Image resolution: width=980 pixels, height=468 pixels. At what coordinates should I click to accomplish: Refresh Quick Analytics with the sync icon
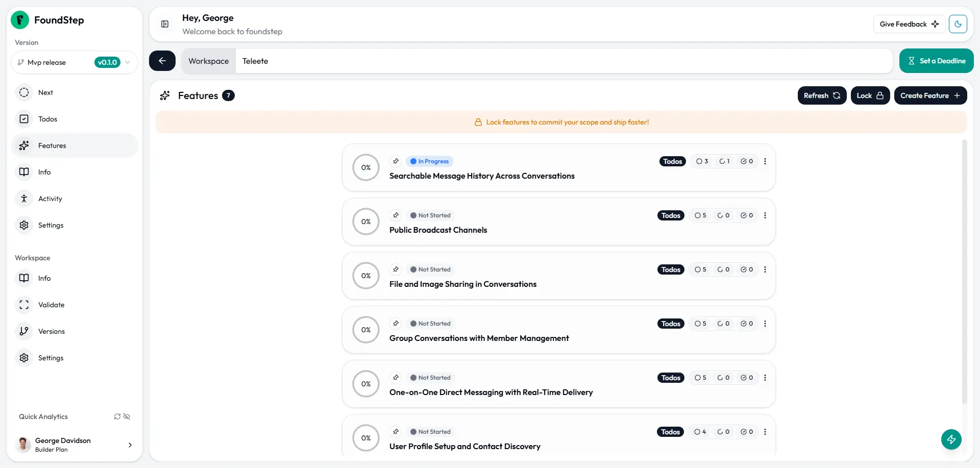[117, 416]
